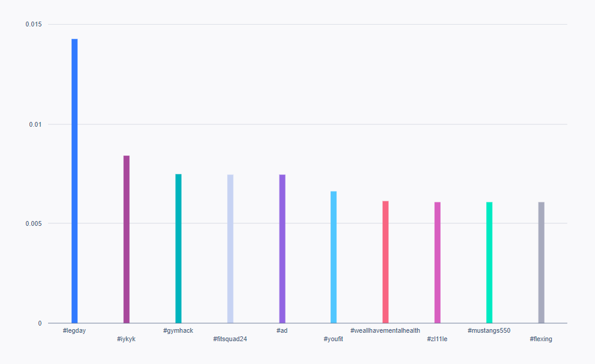595x364 pixels.
Task: Click the violet #ad bar
Action: [x=282, y=249]
